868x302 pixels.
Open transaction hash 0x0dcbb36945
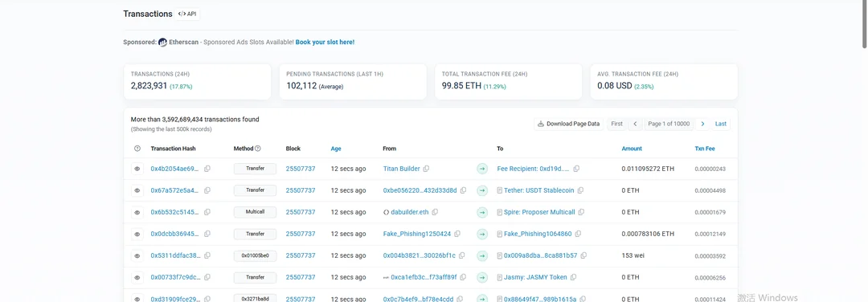click(x=175, y=234)
